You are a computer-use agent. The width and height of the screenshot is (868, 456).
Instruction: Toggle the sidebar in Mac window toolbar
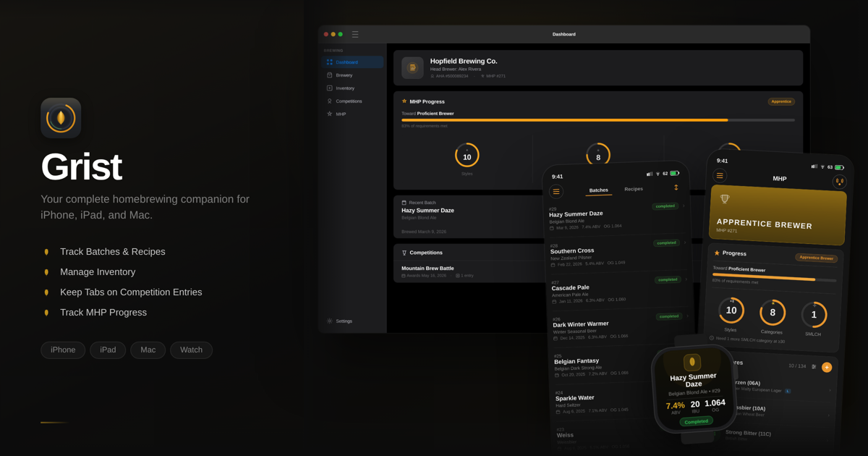pyautogui.click(x=355, y=35)
